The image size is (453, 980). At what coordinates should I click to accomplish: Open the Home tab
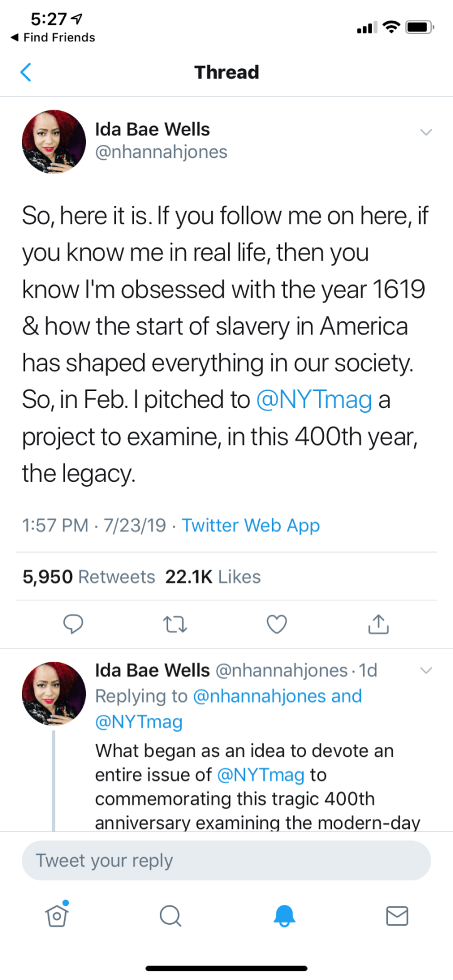point(56,915)
